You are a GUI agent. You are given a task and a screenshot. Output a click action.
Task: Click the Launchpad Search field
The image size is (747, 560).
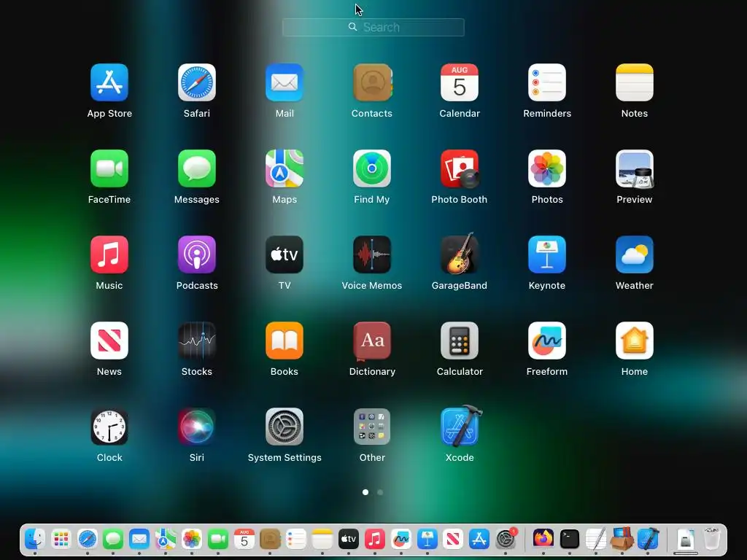[x=373, y=27]
